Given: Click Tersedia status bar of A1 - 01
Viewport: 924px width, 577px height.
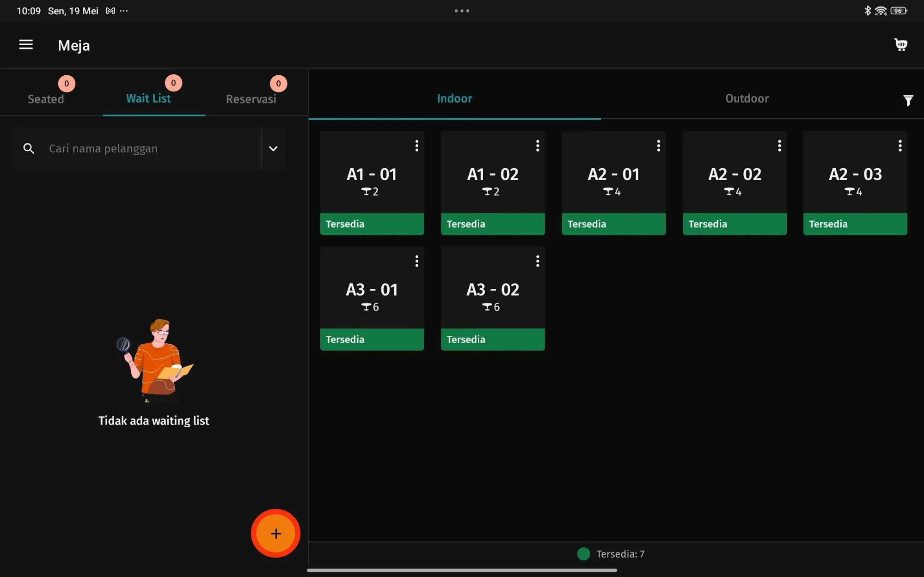Looking at the screenshot, I should (x=372, y=224).
